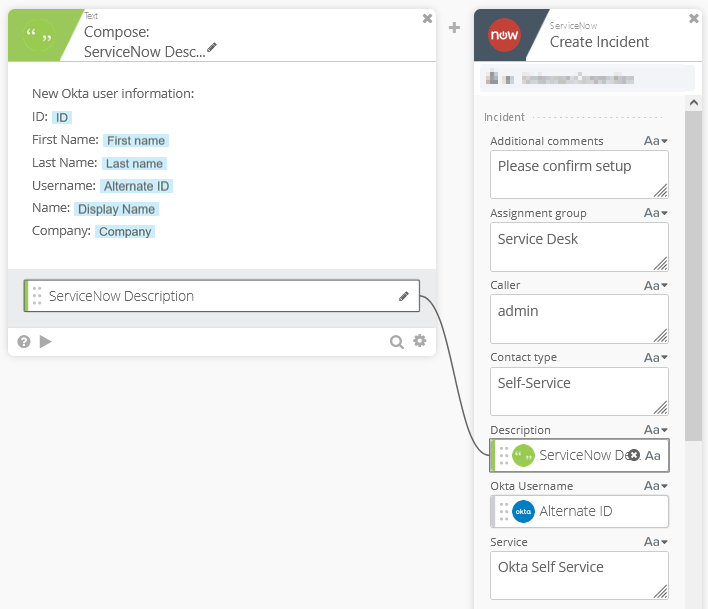This screenshot has width=708, height=609.
Task: Click the Incident section header
Action: pos(504,117)
